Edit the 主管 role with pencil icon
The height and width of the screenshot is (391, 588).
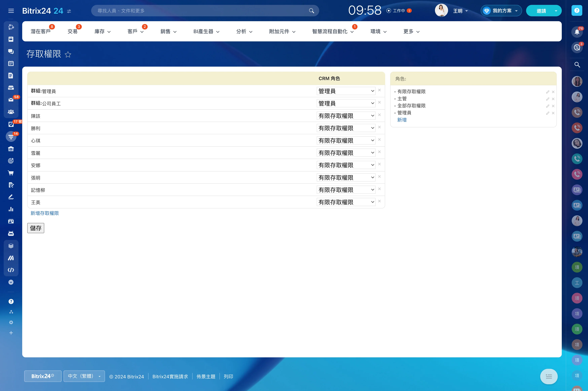[x=548, y=99]
